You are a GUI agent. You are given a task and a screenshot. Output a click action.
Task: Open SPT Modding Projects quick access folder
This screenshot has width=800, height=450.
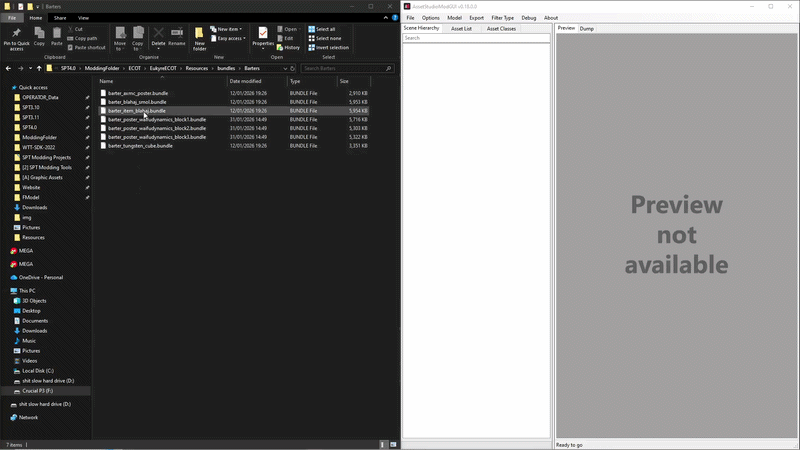click(46, 157)
